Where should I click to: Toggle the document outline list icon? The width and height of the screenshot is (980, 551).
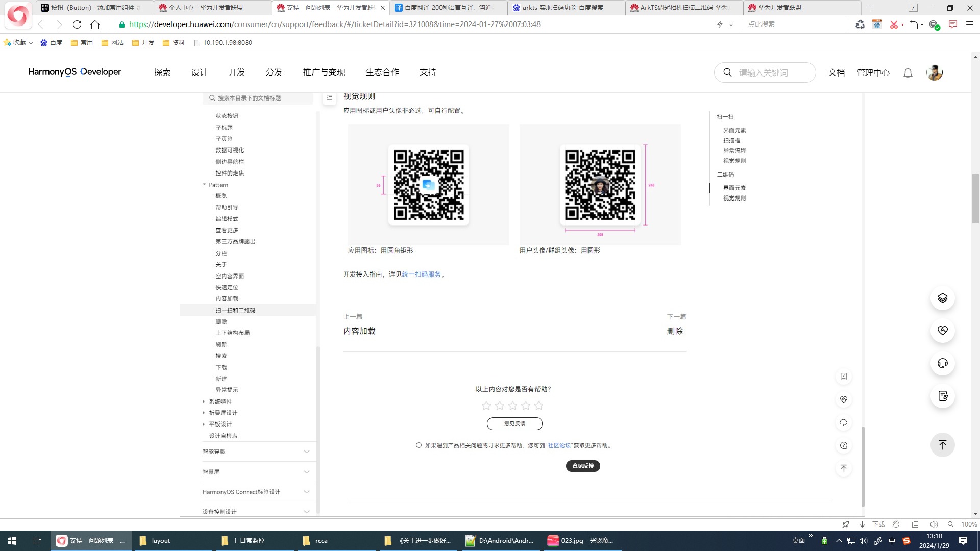(330, 97)
